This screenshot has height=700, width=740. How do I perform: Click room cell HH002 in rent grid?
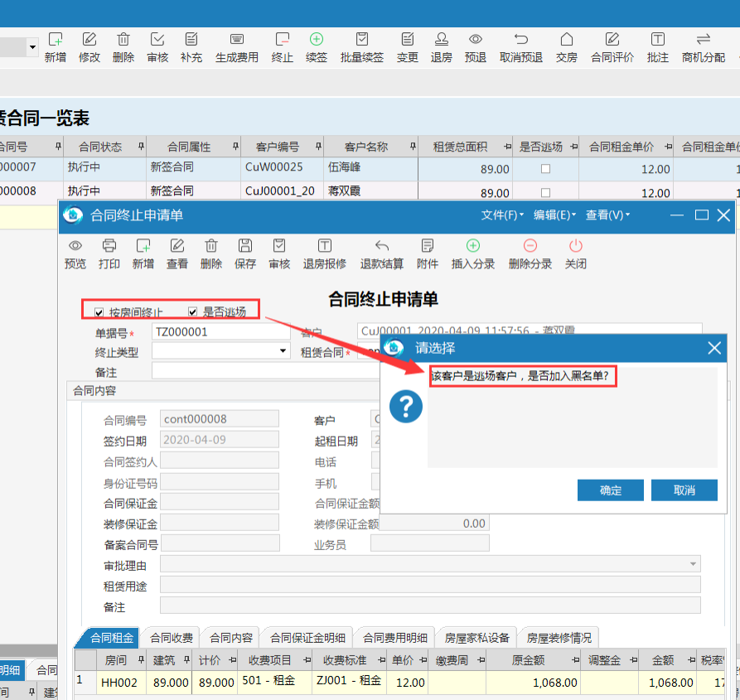click(x=121, y=682)
